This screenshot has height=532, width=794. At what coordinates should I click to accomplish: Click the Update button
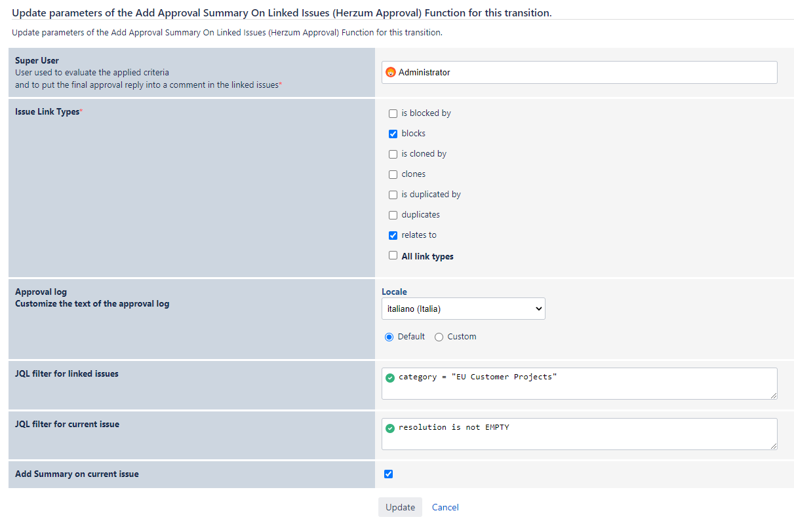pos(400,507)
